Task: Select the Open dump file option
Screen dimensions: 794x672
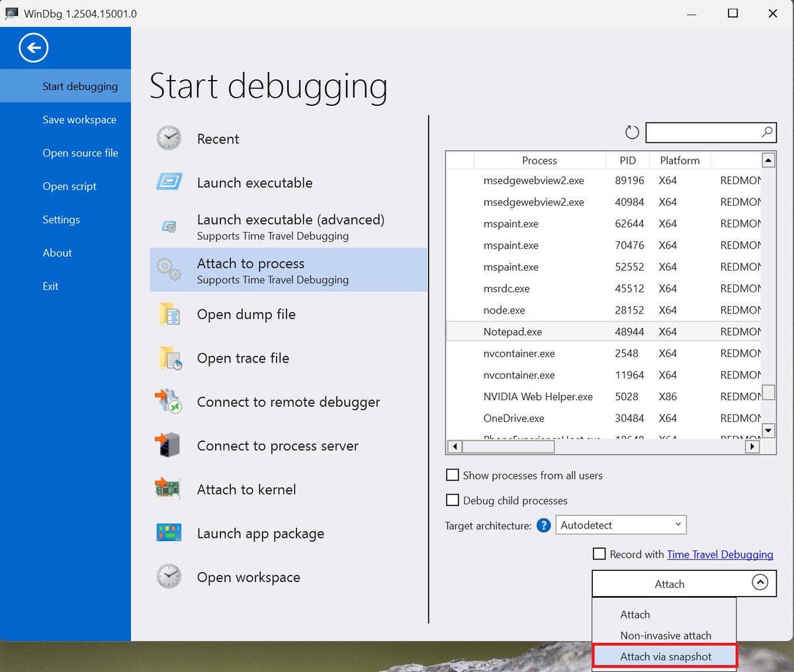Action: coord(288,314)
